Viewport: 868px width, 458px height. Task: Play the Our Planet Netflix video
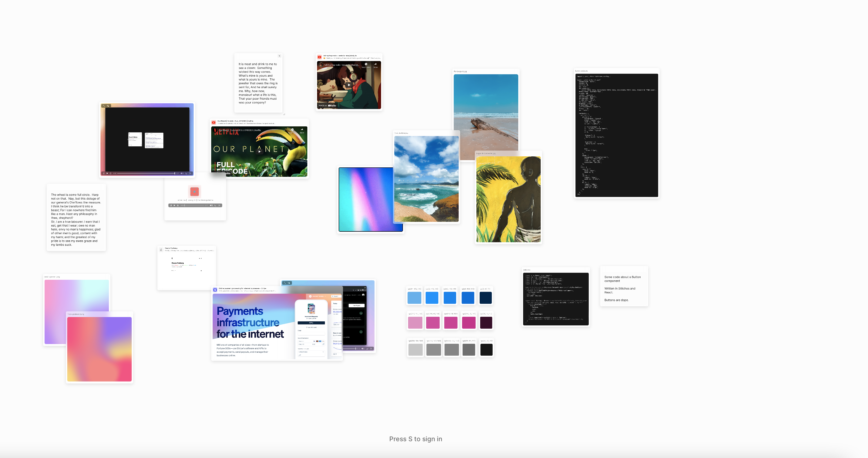tap(259, 151)
